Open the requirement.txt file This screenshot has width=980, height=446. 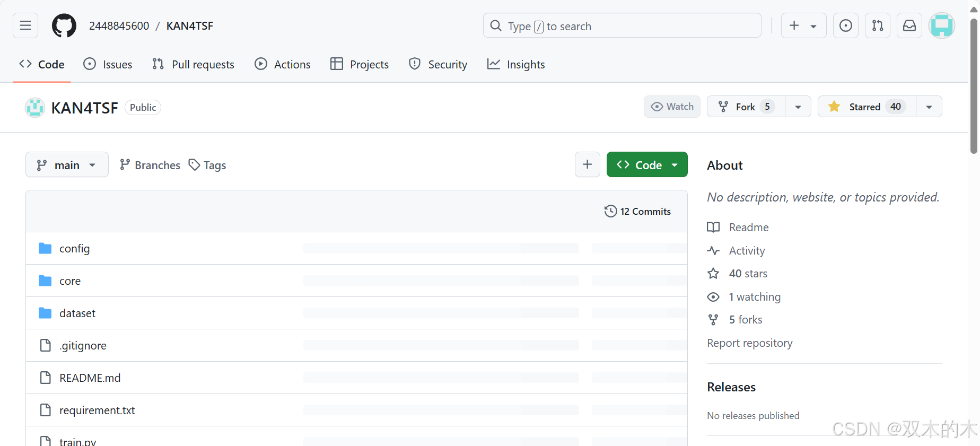97,410
